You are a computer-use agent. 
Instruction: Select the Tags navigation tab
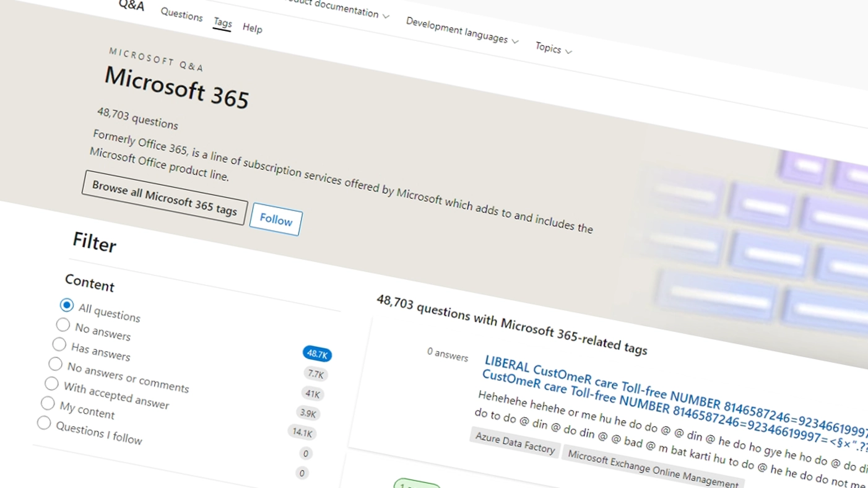point(222,22)
